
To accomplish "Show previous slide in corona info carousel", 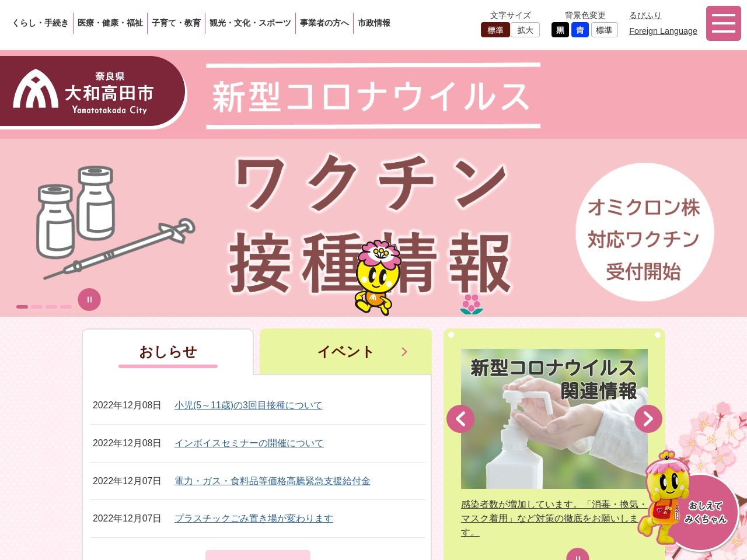I will pyautogui.click(x=460, y=419).
